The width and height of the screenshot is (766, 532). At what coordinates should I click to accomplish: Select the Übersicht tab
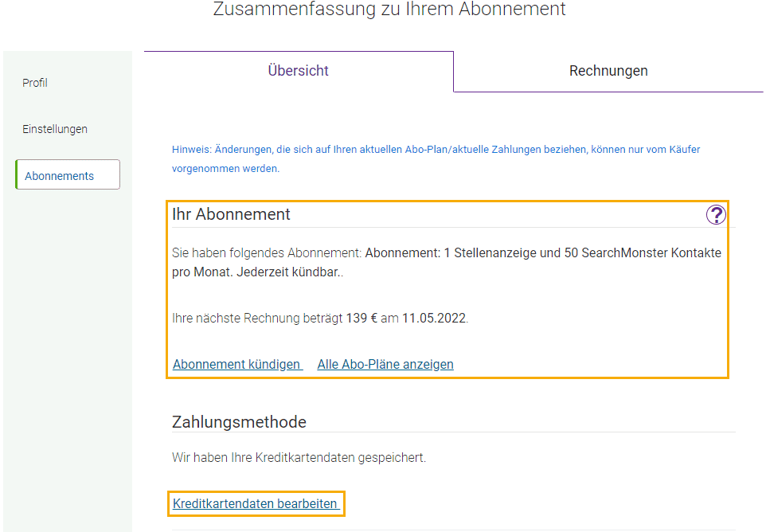pos(298,71)
